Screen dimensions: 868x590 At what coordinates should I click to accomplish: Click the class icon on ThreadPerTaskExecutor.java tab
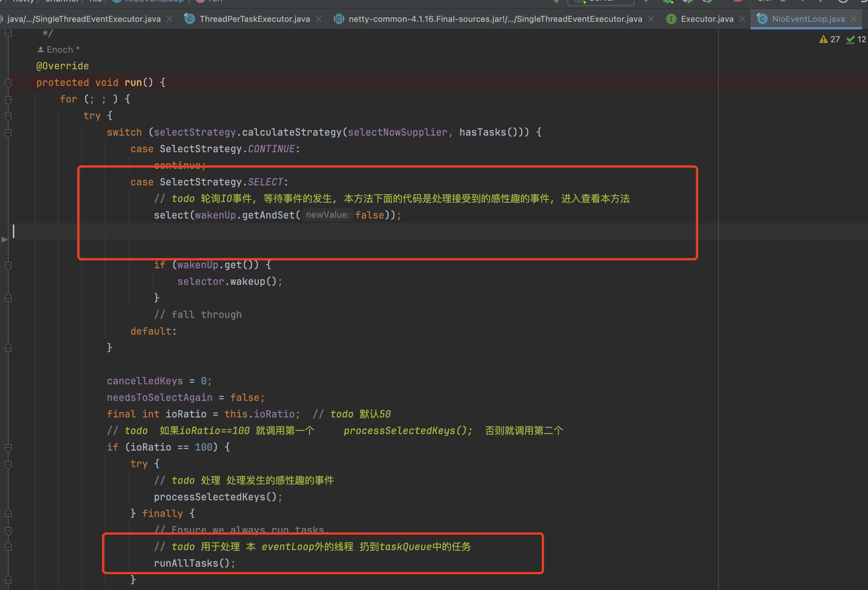[189, 19]
